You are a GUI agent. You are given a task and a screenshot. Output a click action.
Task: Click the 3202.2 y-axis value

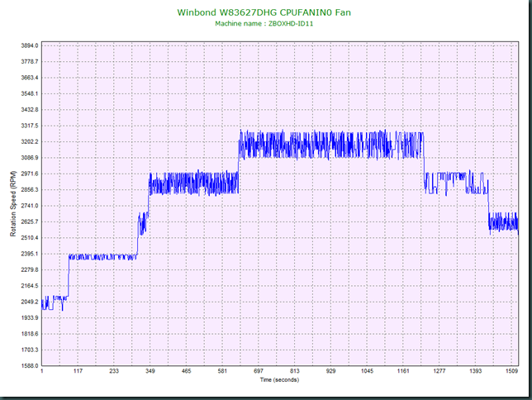click(30, 141)
